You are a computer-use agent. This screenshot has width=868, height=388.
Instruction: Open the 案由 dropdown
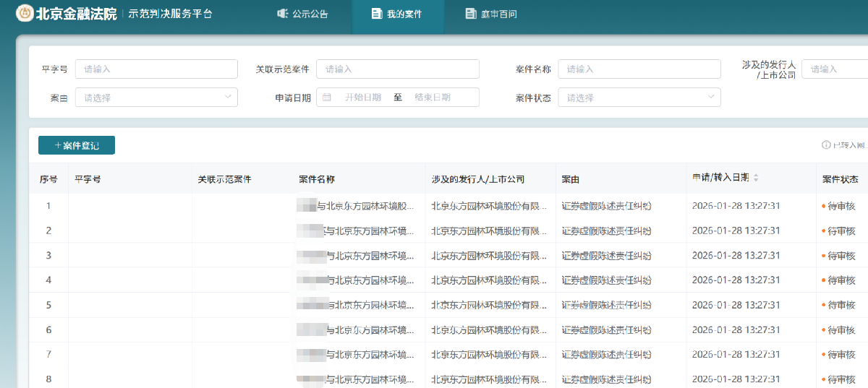pos(156,97)
